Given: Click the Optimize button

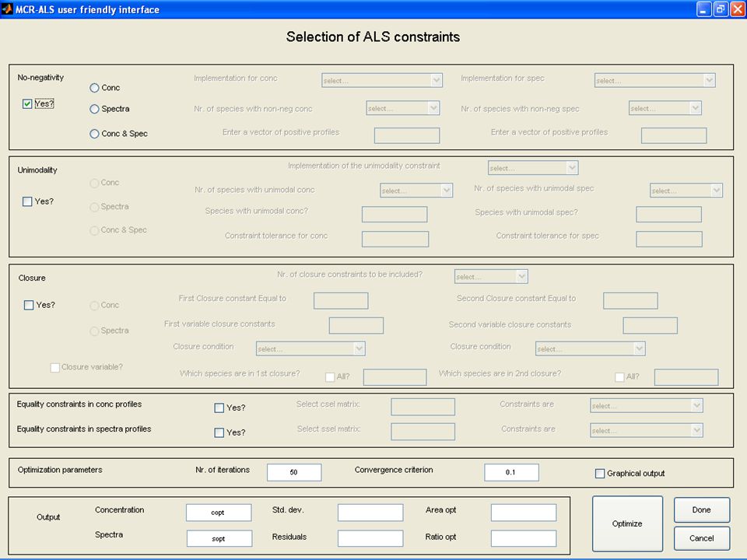Looking at the screenshot, I should 627,523.
